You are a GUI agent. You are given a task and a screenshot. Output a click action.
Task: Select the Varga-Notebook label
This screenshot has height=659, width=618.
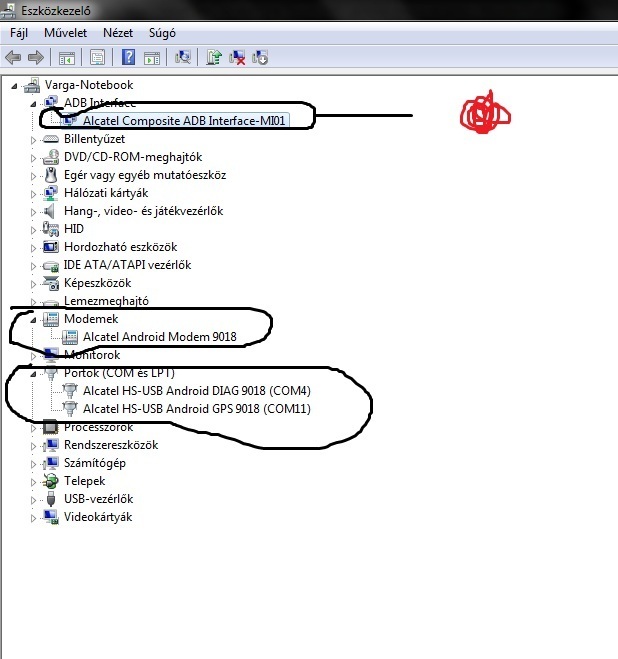click(x=89, y=85)
